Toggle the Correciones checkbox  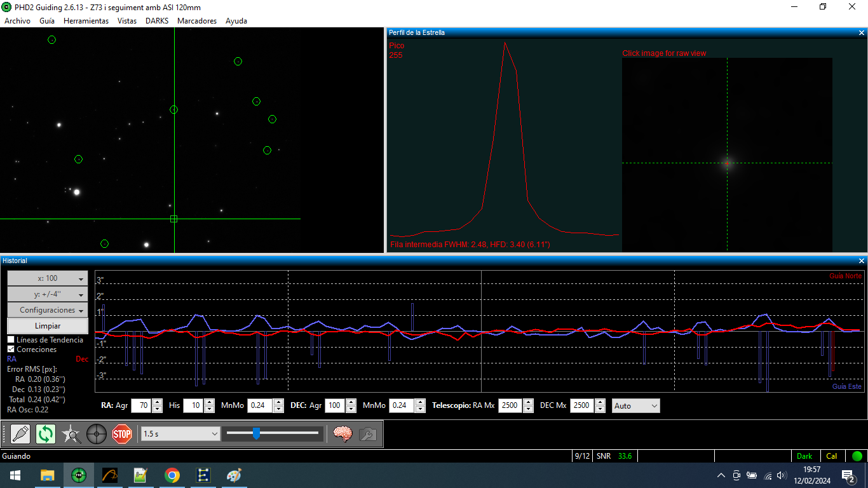tap(11, 349)
